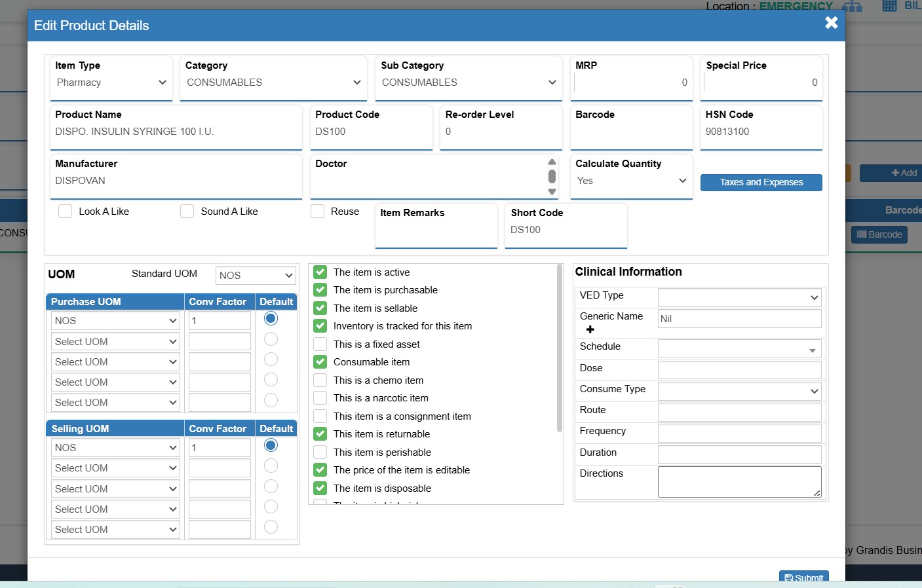Click the network hierarchy icon beside location
Image resolution: width=922 pixels, height=588 pixels.
[x=852, y=7]
